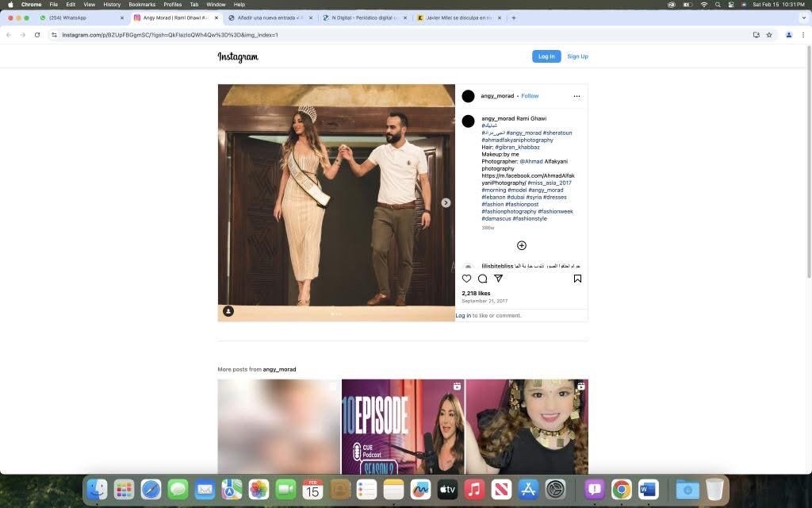The height and width of the screenshot is (508, 812).
Task: Switch to the WhatsApp browser tab
Action: tap(79, 17)
